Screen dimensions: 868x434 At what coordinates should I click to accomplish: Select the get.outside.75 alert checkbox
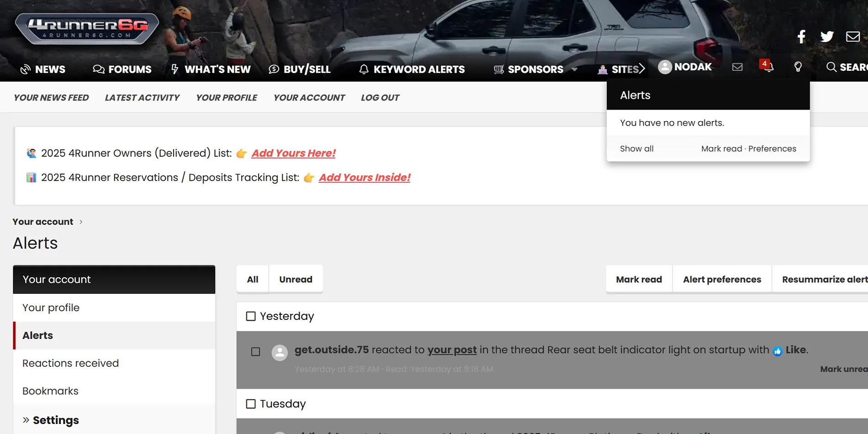[x=255, y=352]
